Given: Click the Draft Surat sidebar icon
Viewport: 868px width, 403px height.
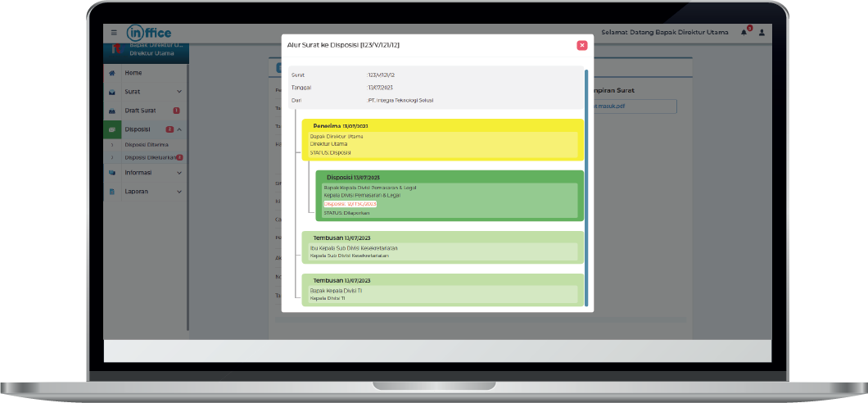Looking at the screenshot, I should (112, 111).
